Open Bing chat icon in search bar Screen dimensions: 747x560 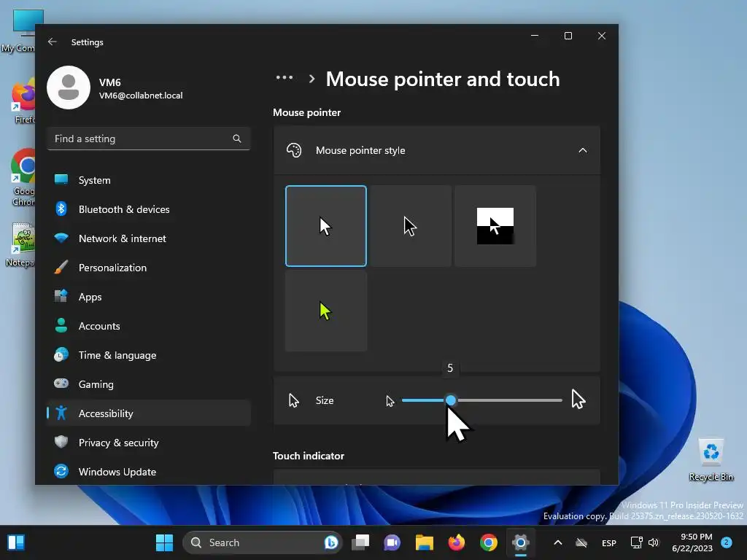(x=331, y=542)
